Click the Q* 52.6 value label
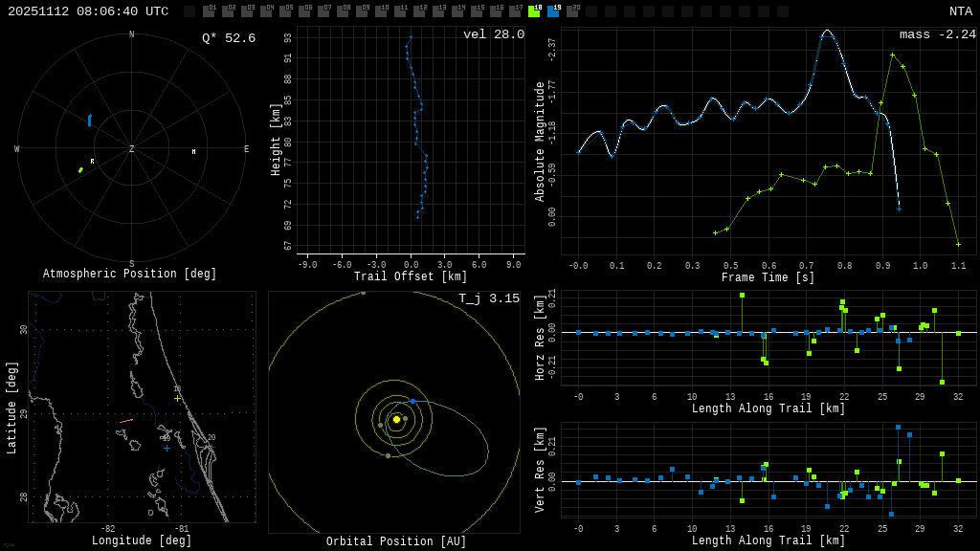 click(228, 38)
